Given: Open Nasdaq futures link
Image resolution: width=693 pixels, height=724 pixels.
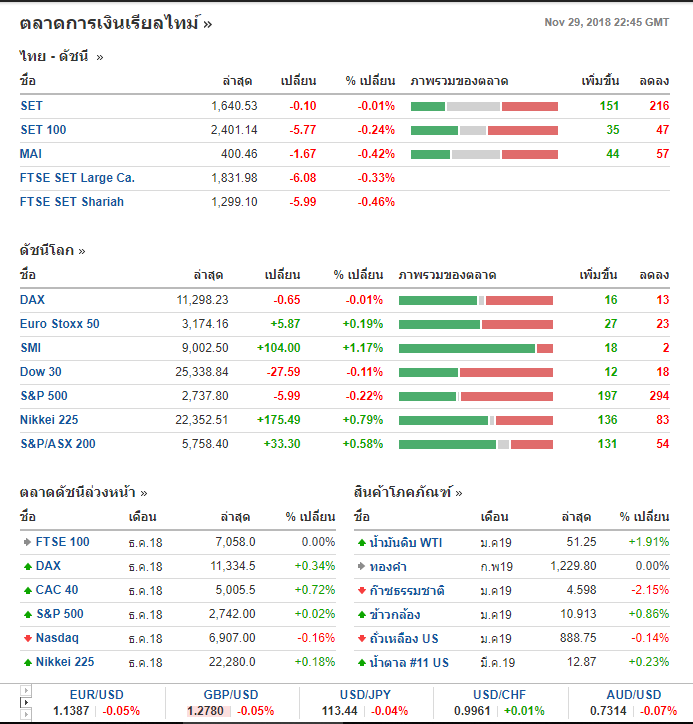Looking at the screenshot, I should click(57, 638).
